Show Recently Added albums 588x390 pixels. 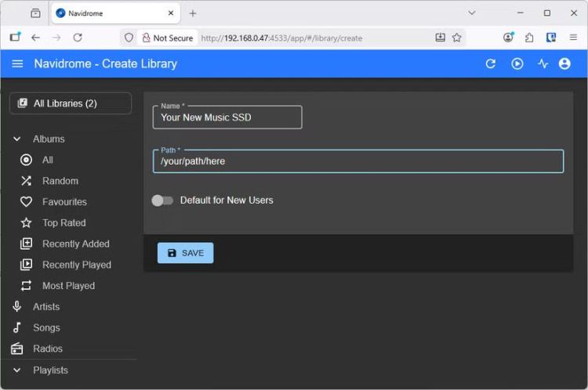tap(75, 244)
